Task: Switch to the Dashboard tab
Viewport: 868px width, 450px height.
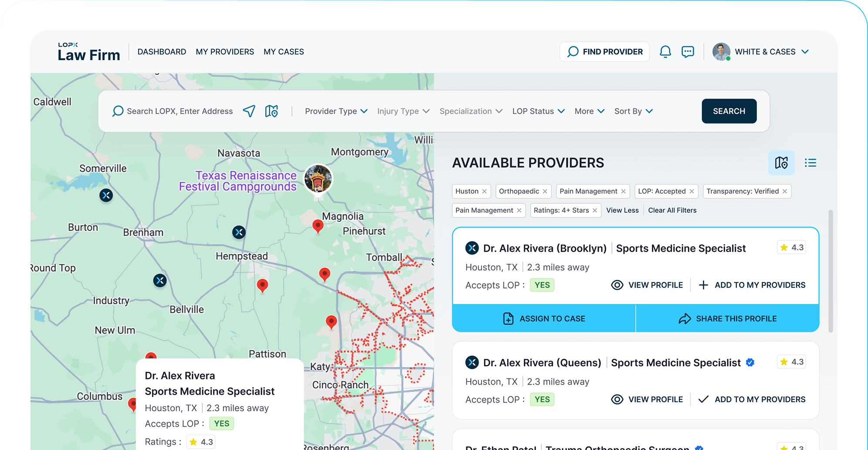Action: pyautogui.click(x=162, y=51)
